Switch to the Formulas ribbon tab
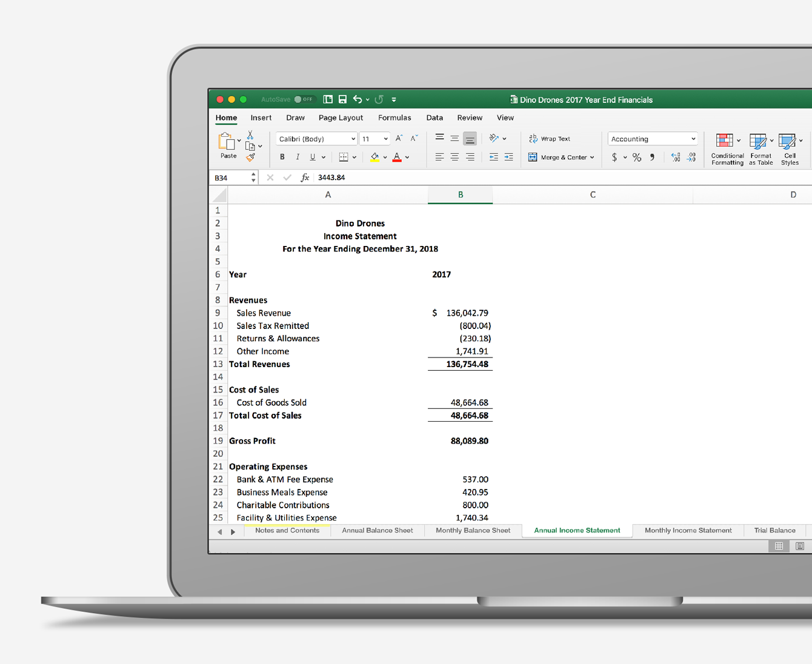Viewport: 812px width, 664px height. tap(394, 118)
